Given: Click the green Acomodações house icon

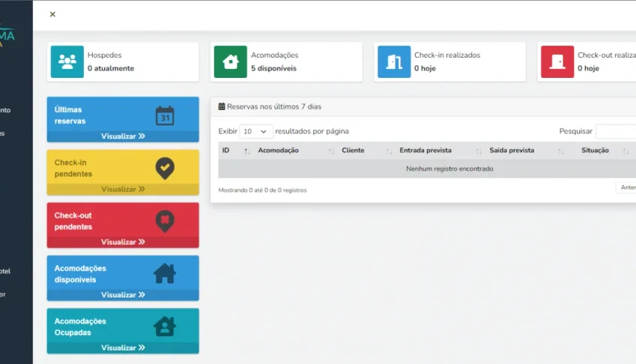Looking at the screenshot, I should click(x=231, y=61).
